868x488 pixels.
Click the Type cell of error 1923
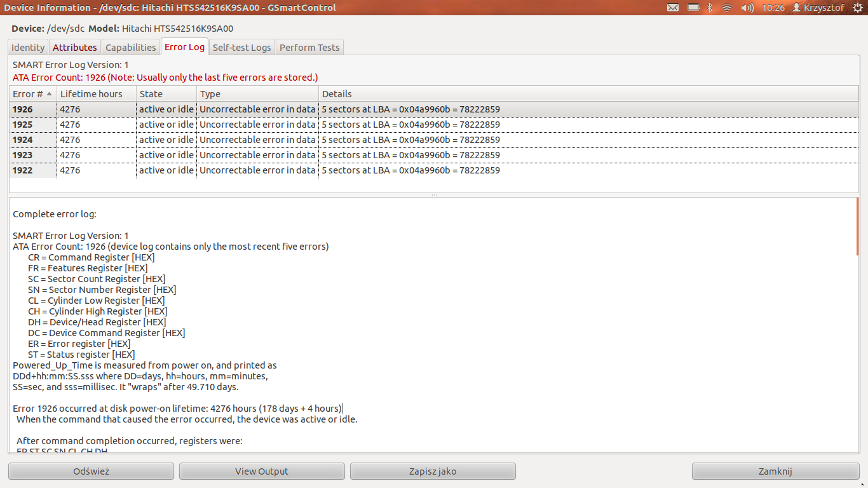(257, 155)
